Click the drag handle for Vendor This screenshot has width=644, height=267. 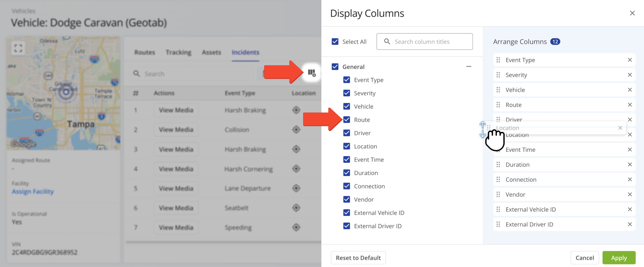point(498,195)
